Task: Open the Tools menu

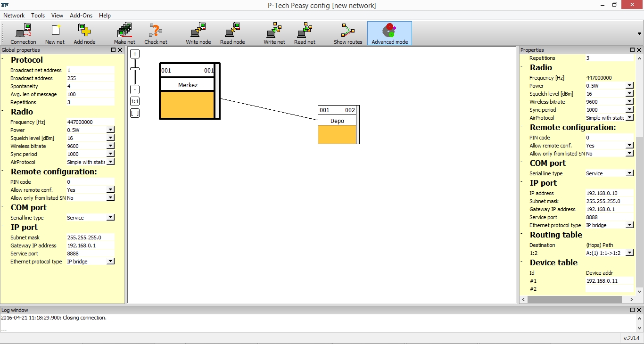Action: click(38, 16)
